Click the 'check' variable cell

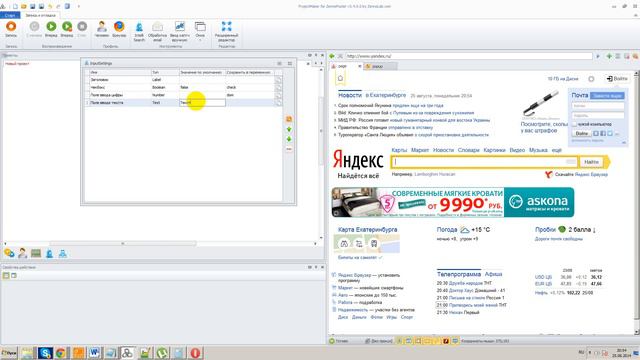(x=250, y=87)
